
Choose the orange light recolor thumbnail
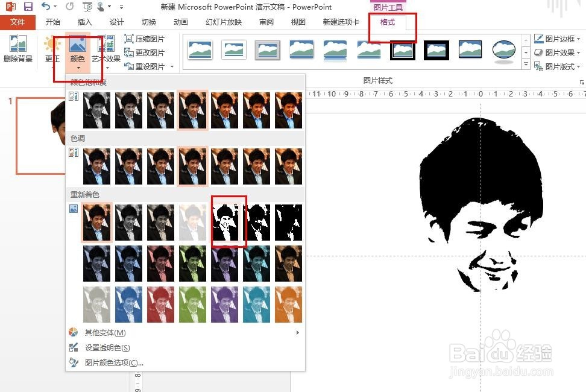(288, 305)
